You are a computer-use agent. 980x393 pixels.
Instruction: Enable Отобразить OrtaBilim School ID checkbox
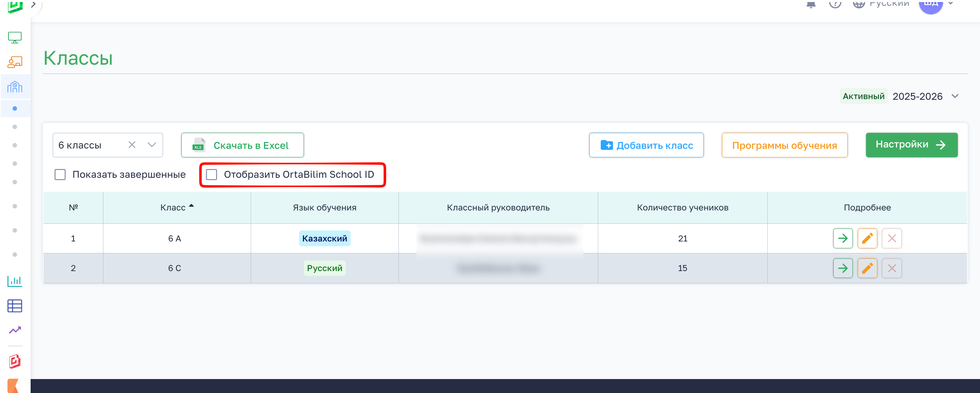point(212,175)
